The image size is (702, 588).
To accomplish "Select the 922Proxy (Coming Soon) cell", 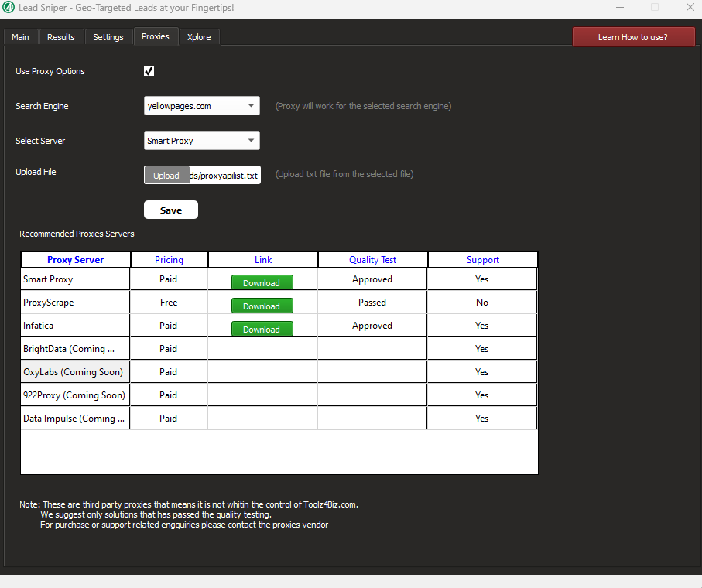I will 75,395.
